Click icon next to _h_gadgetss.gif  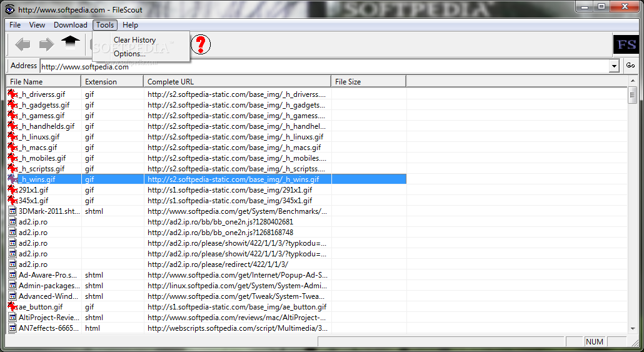click(x=13, y=105)
